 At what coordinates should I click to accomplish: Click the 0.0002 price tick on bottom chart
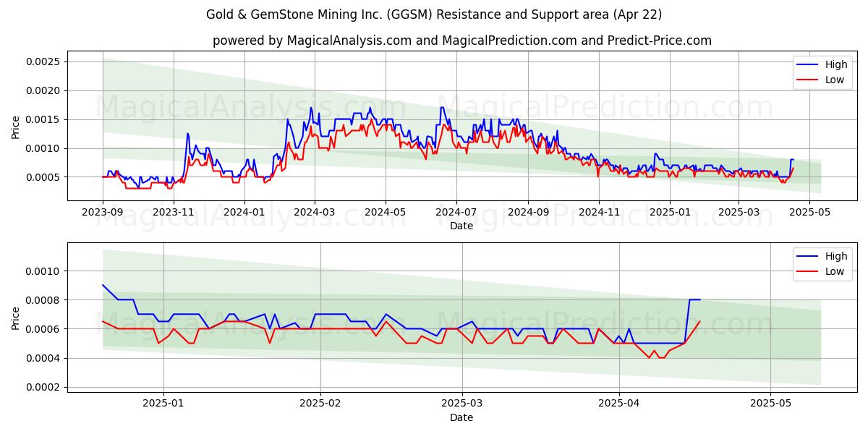(43, 387)
